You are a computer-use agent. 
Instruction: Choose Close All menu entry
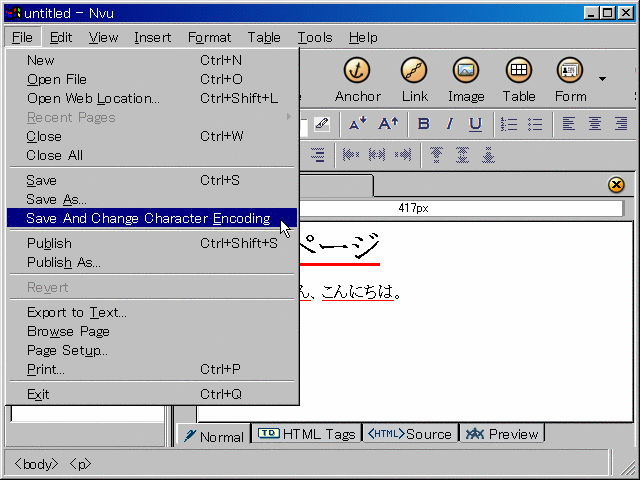152,155
